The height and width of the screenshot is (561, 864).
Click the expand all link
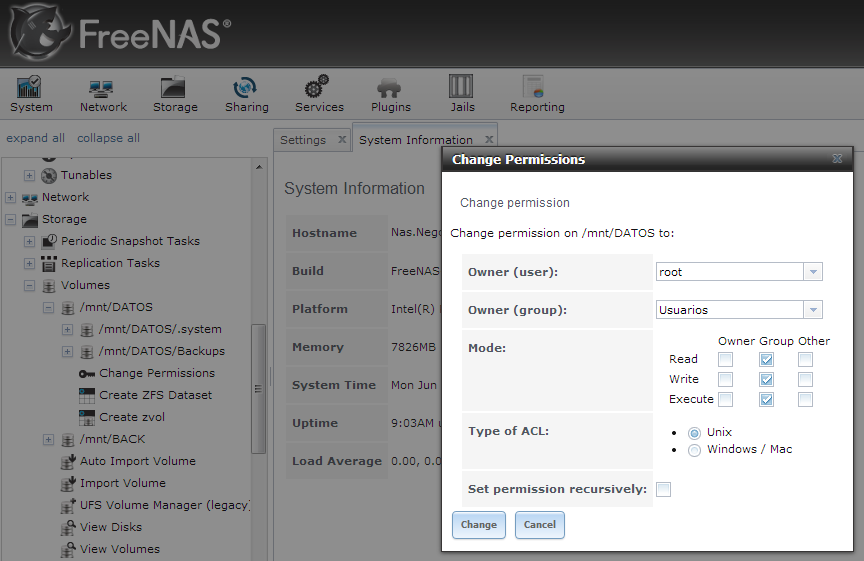[35, 138]
